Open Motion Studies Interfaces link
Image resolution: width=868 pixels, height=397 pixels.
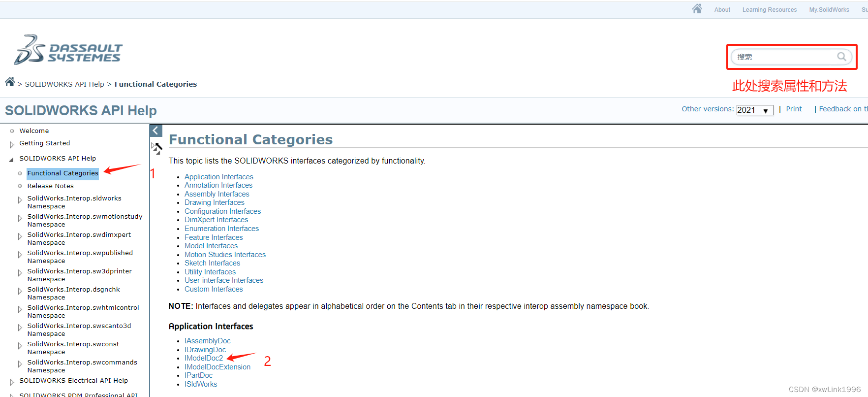[225, 255]
